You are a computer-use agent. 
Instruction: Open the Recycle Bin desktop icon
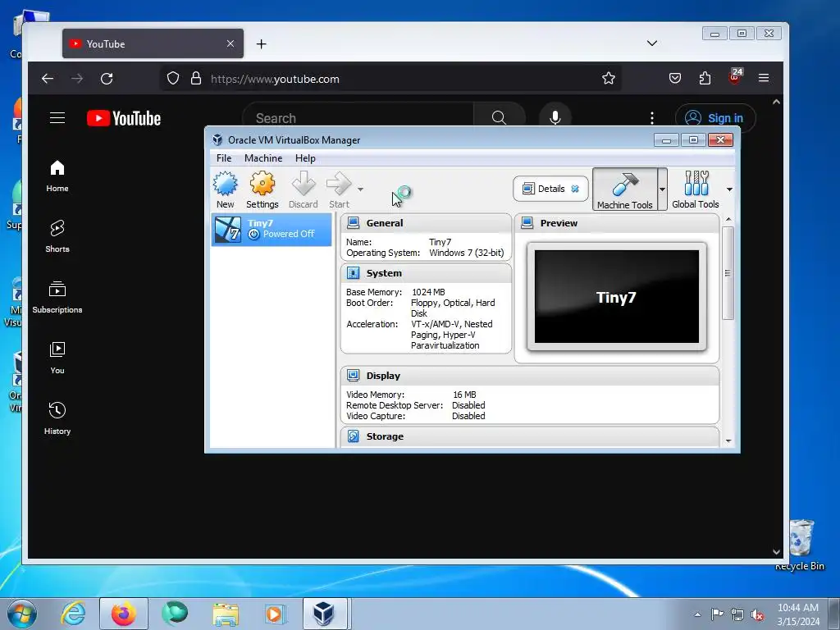click(x=801, y=545)
